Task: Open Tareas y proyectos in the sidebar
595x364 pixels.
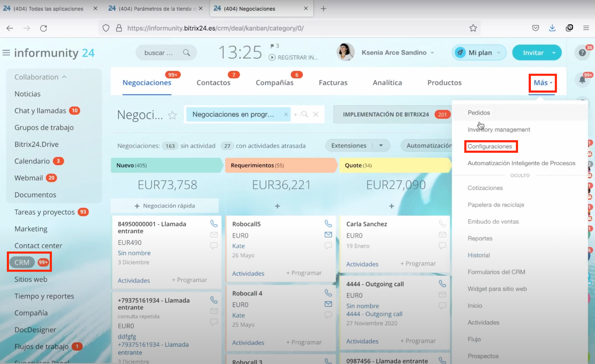Action: pyautogui.click(x=45, y=212)
